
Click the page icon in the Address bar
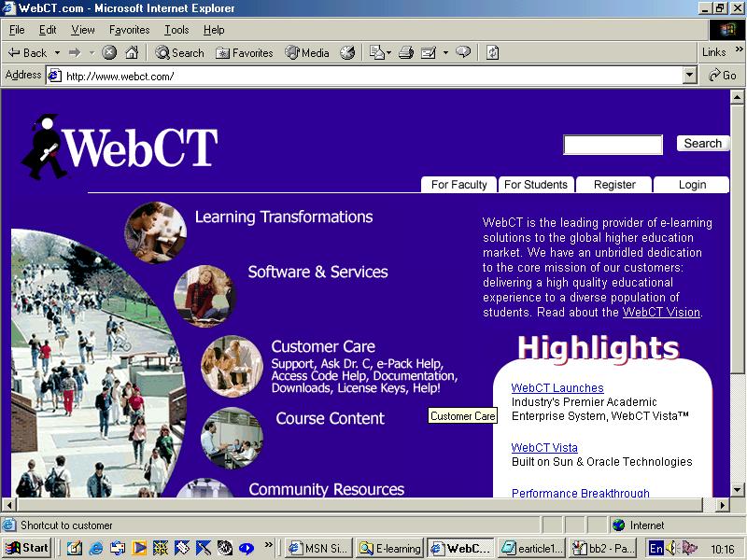point(55,76)
